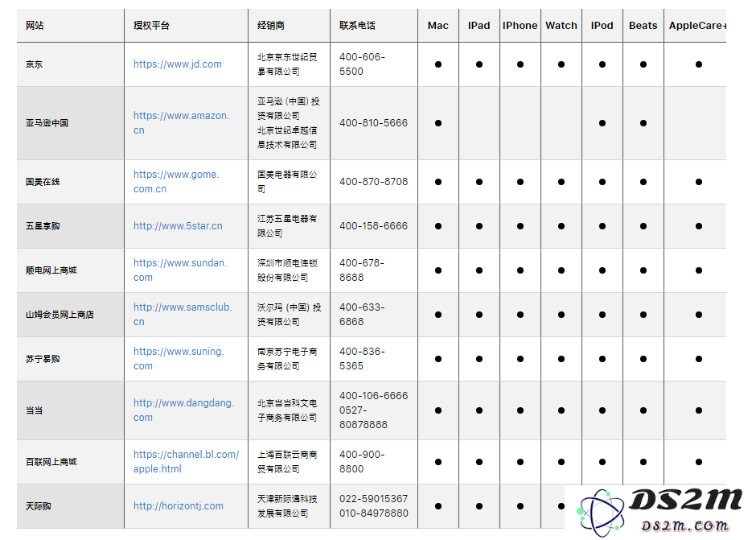Click the Beats dot in 亚马逊中国 row
756x540 pixels.
click(x=643, y=123)
